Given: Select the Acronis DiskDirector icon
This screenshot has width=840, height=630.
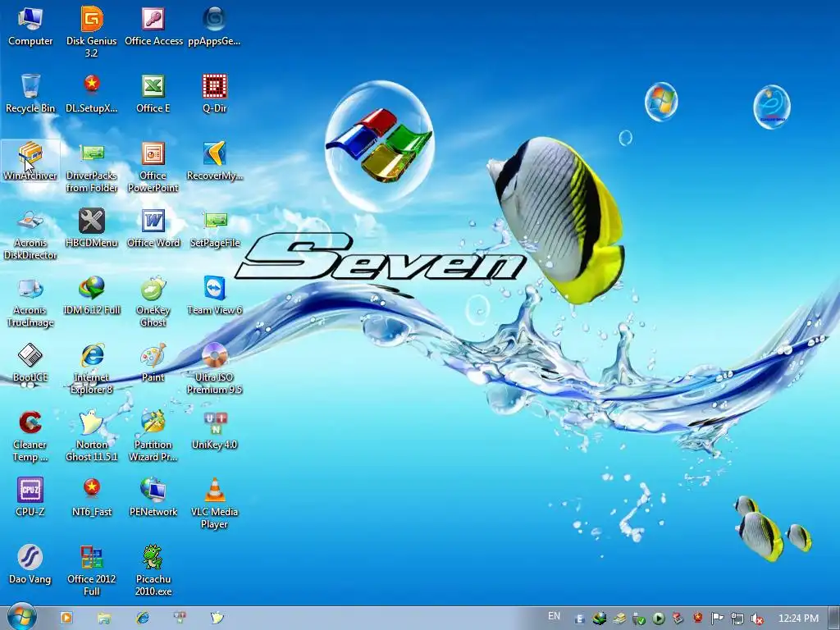Looking at the screenshot, I should 30,234.
